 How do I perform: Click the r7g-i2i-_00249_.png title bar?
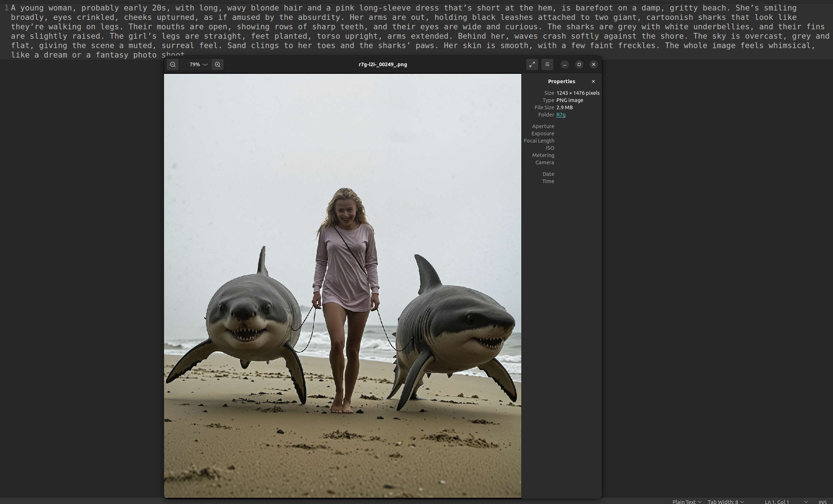pos(383,64)
